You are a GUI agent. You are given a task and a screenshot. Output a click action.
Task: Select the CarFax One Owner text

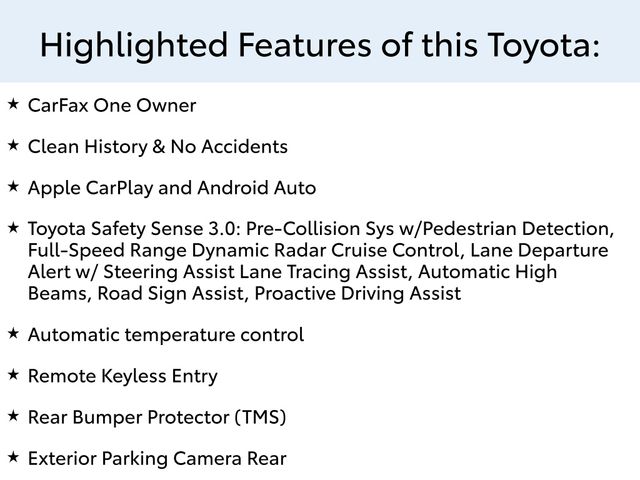point(112,106)
